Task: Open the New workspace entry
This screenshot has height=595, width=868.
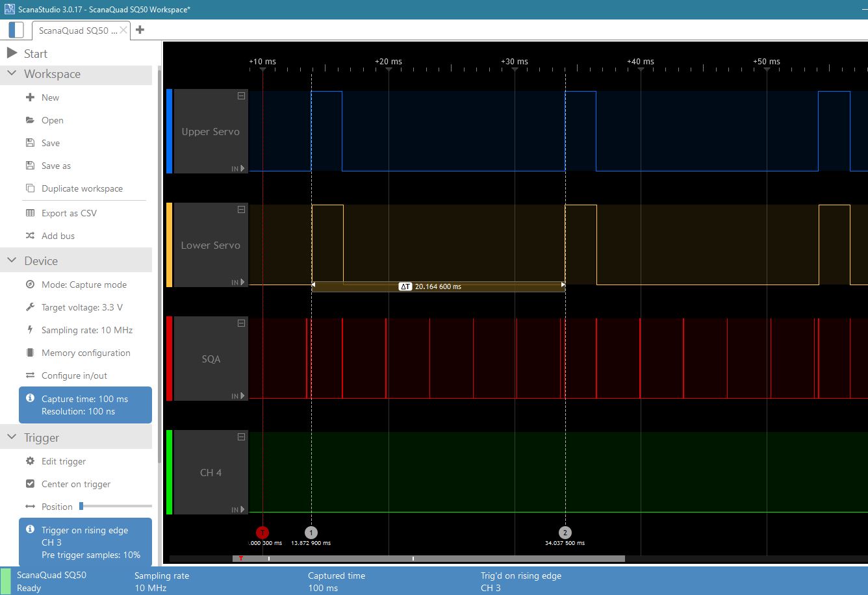Action: pos(50,97)
